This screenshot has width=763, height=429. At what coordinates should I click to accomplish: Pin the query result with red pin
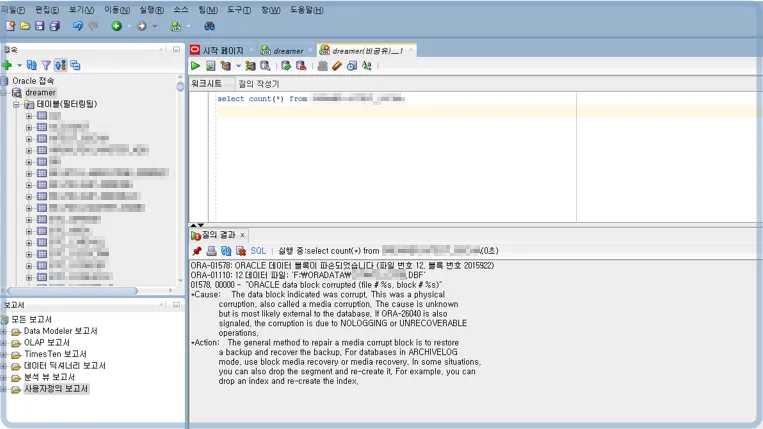coord(197,251)
